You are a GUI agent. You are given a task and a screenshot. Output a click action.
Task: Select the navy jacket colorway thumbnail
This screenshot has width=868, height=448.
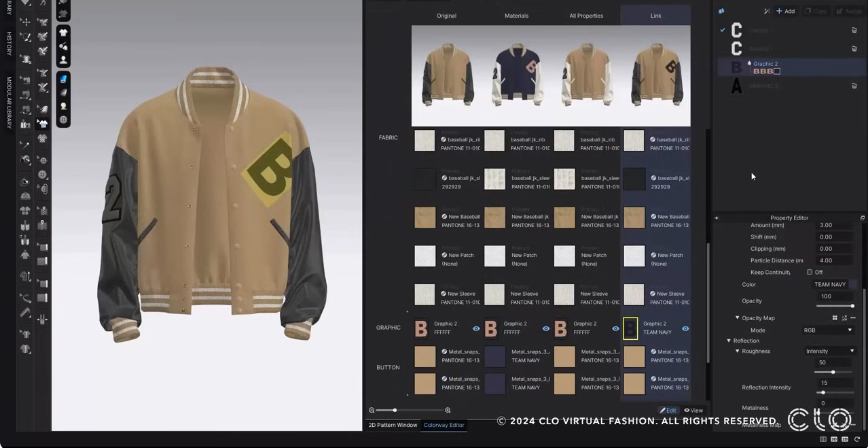click(x=518, y=75)
